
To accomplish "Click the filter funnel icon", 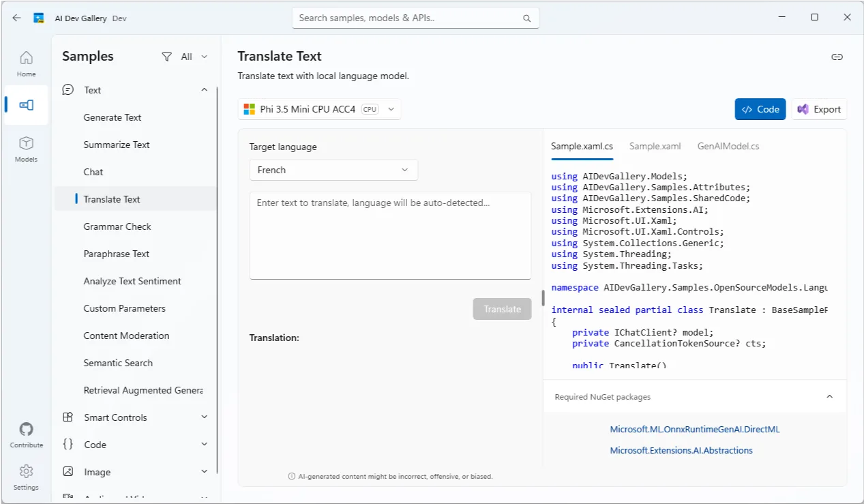I will coord(166,57).
